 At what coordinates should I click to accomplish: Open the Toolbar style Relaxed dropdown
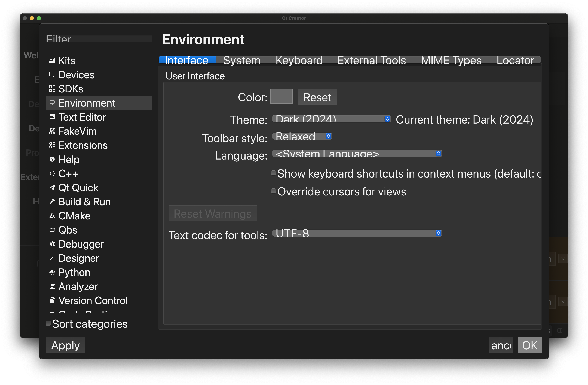pos(302,136)
